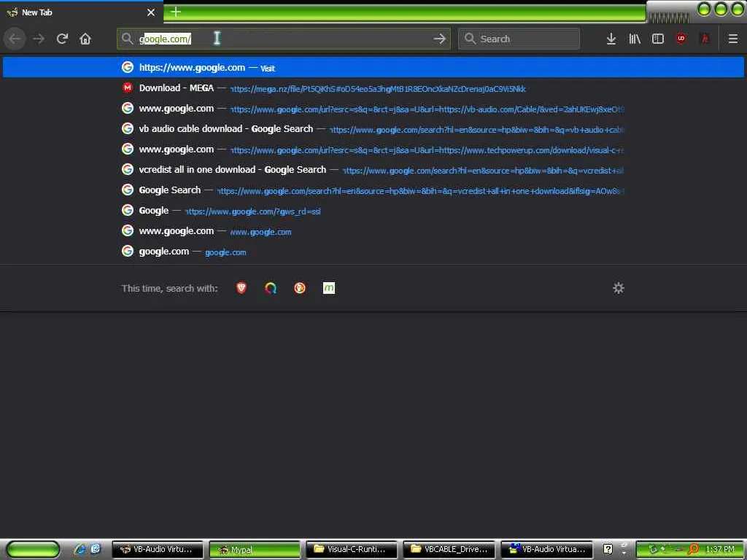Launch second quick launch browser icon
747x560 pixels.
pyautogui.click(x=96, y=549)
